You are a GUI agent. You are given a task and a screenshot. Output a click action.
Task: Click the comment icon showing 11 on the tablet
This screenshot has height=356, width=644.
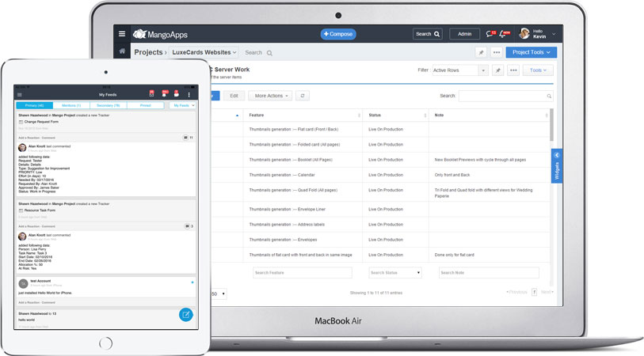pyautogui.click(x=185, y=138)
